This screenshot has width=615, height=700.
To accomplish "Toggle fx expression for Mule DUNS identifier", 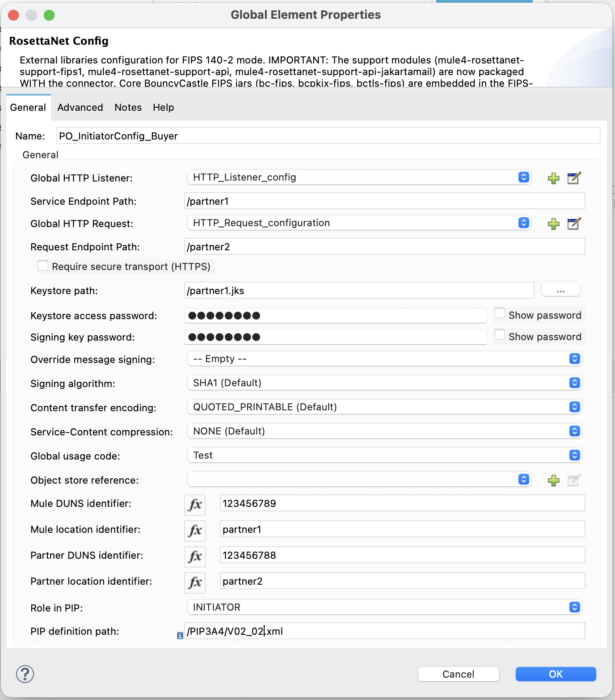I will (195, 505).
